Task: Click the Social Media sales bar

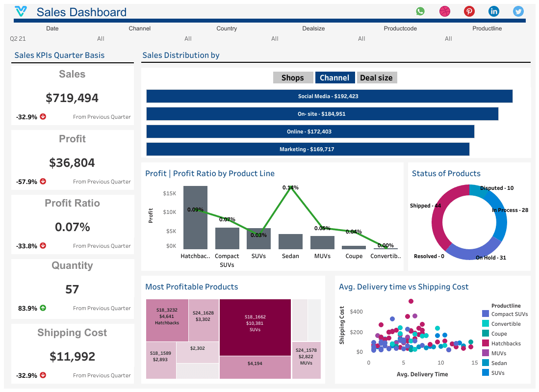Action: pos(329,96)
